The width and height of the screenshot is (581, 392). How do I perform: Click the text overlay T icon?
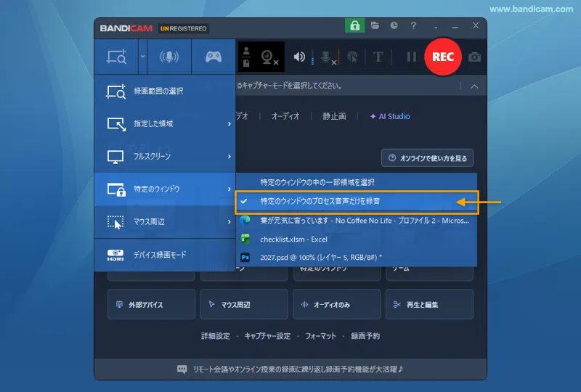point(378,57)
